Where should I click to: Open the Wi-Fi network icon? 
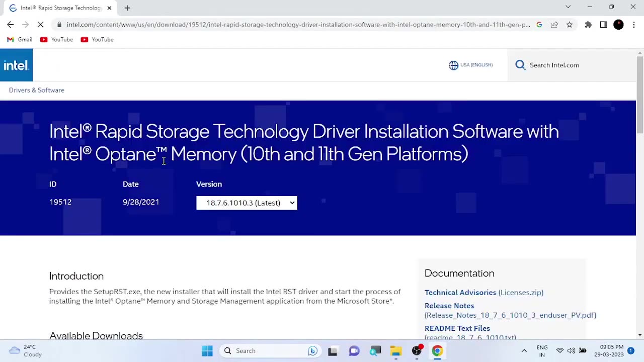point(559,351)
